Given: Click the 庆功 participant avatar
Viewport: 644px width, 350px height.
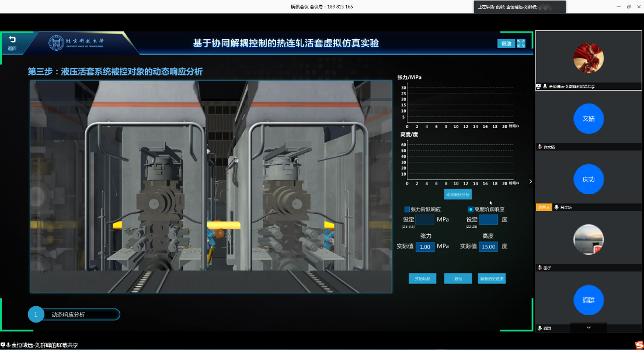Looking at the screenshot, I should 589,179.
